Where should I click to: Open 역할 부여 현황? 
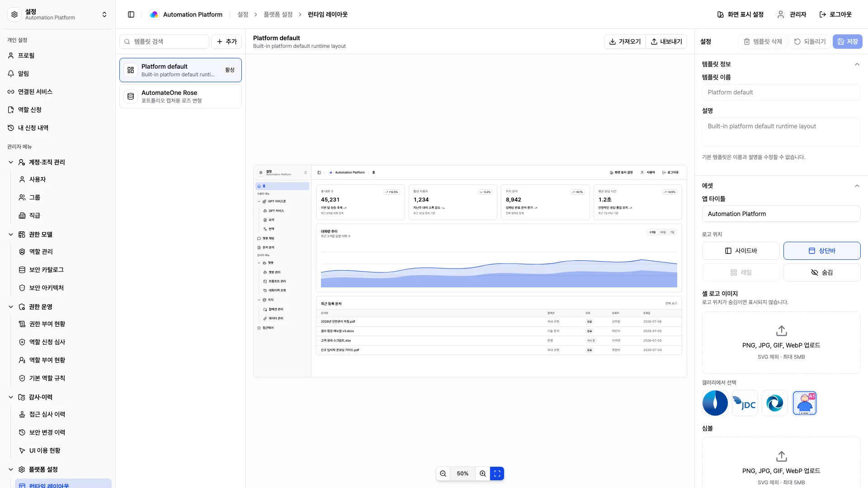(63, 360)
